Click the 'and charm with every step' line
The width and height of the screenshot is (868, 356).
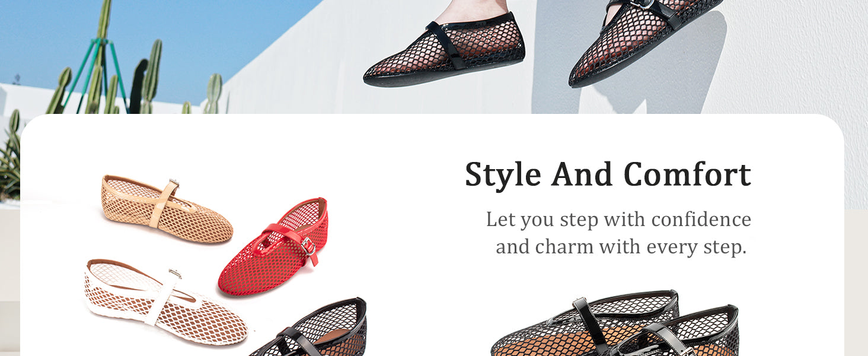621,246
